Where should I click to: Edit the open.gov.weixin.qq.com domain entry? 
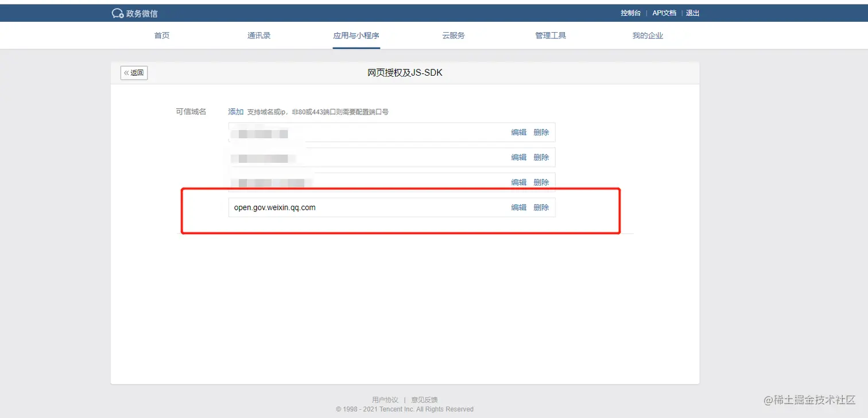coord(519,208)
